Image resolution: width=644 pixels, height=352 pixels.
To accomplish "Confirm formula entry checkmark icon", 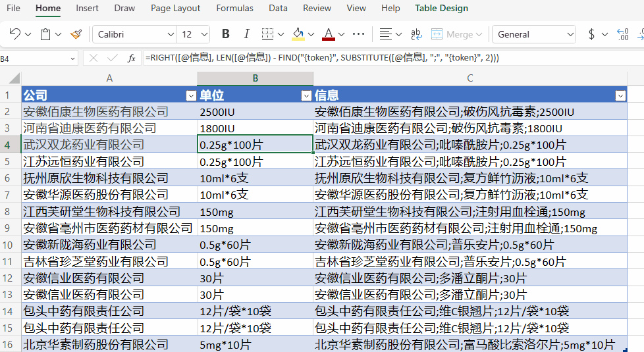I will pyautogui.click(x=112, y=59).
